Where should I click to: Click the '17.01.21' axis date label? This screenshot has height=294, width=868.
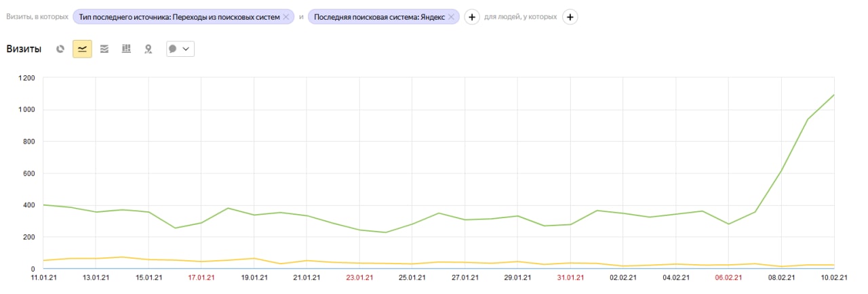click(x=201, y=277)
